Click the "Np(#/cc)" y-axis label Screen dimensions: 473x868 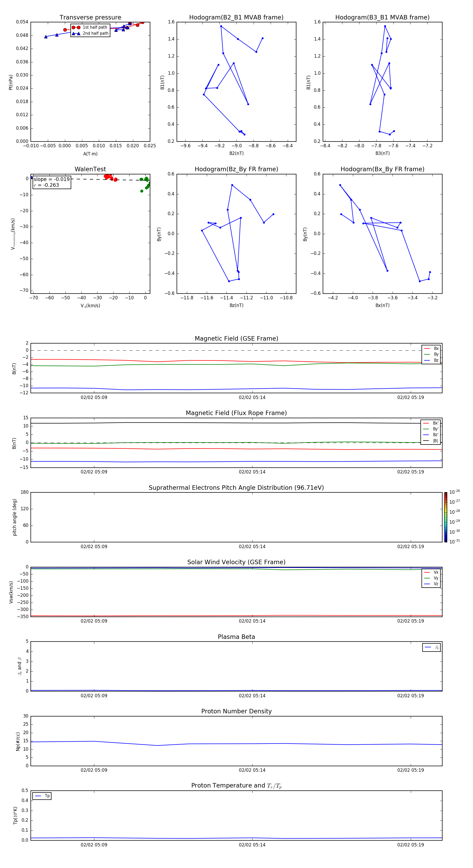(18, 741)
